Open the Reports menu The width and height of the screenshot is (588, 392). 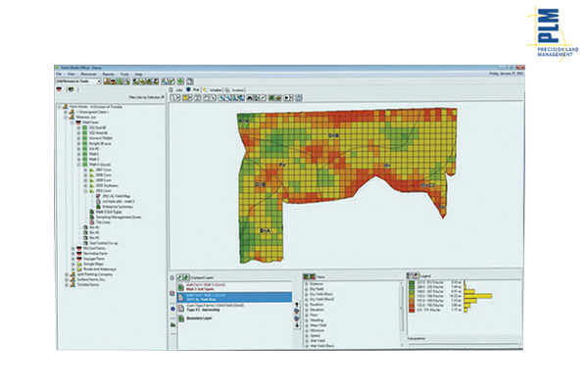pos(109,74)
